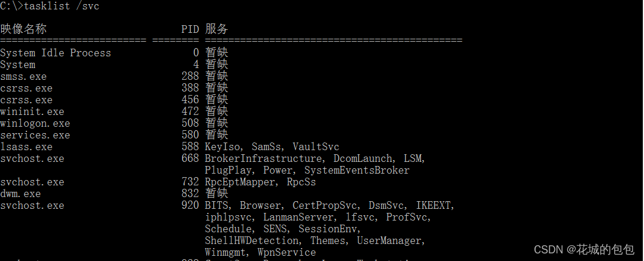Click the BrokerInfrastructure service name
The height and width of the screenshot is (261, 644).
coord(263,158)
